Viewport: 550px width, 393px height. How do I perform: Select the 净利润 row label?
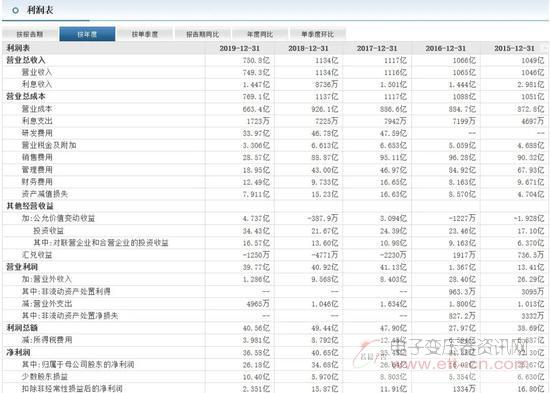point(18,352)
